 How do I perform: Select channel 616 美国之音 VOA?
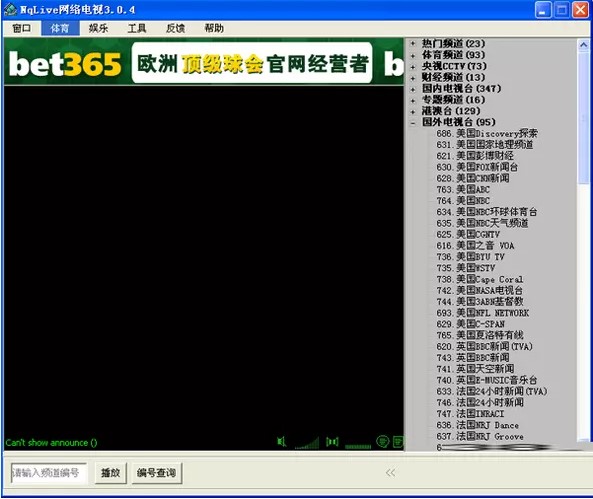click(x=475, y=246)
